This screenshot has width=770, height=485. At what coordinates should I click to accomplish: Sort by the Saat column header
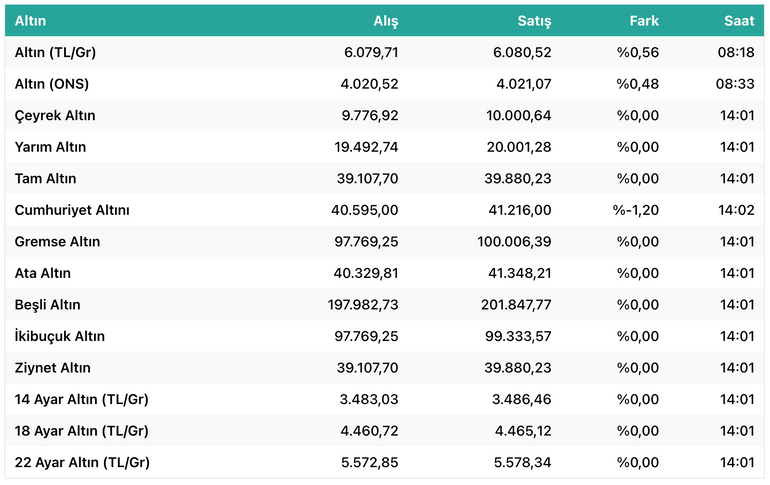click(x=739, y=21)
